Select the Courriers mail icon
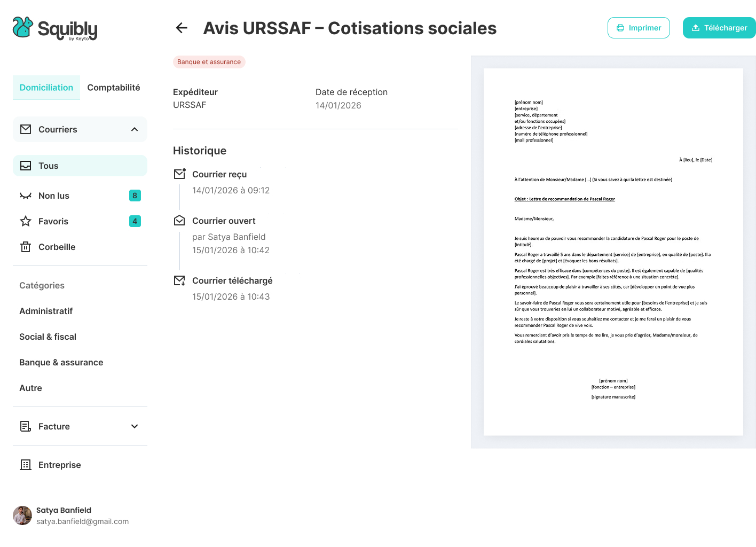756x547 pixels. click(25, 129)
